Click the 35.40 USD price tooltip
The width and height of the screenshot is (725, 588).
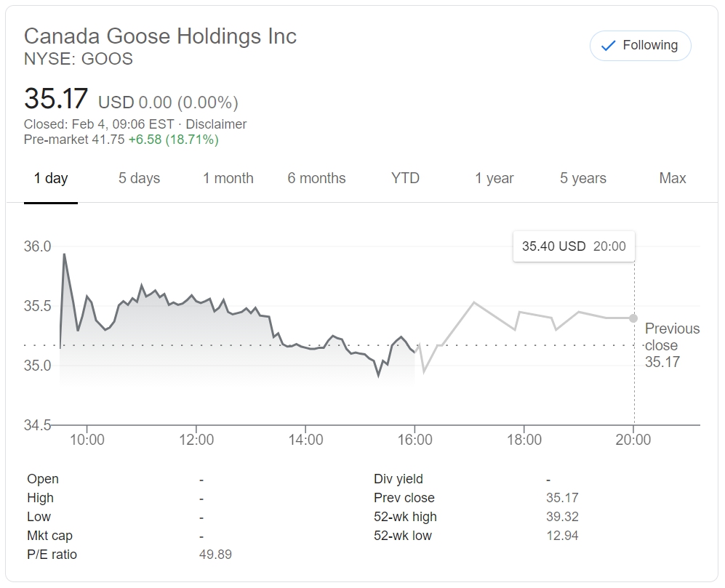[x=574, y=246]
